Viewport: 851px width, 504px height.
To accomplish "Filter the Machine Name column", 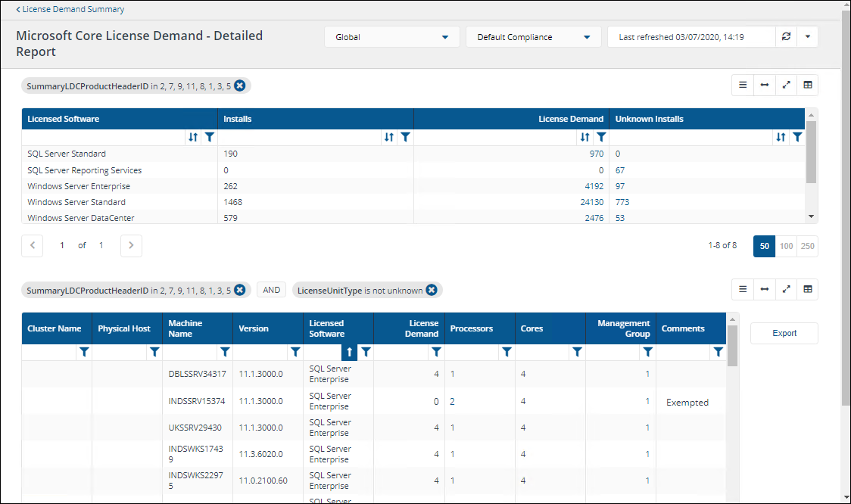I will pyautogui.click(x=225, y=352).
